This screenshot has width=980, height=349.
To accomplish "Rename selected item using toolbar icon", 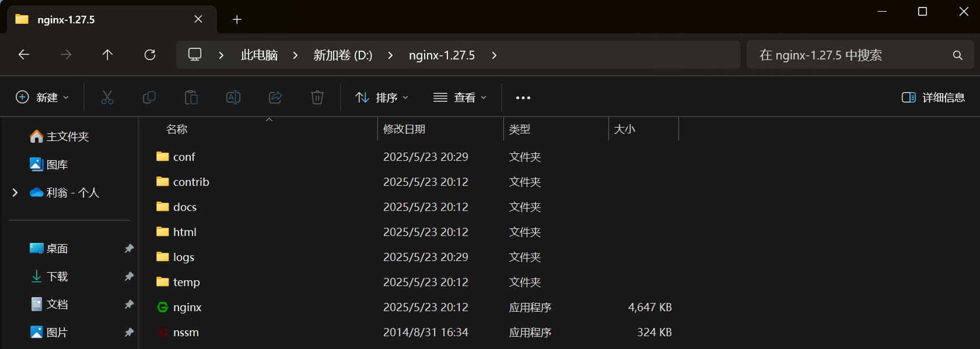I will pos(233,97).
